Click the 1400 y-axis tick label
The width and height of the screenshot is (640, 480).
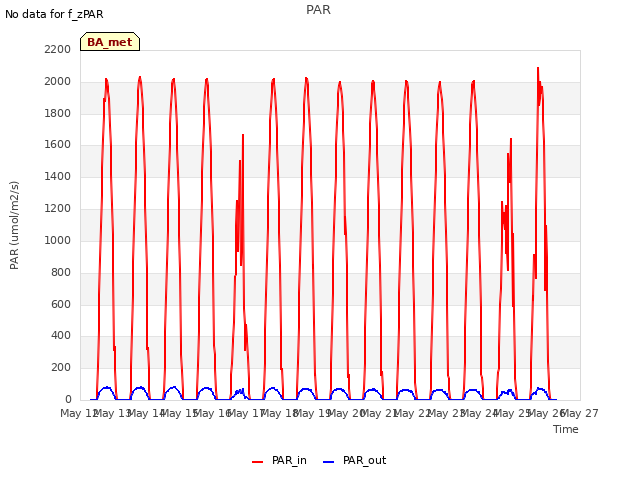58,176
